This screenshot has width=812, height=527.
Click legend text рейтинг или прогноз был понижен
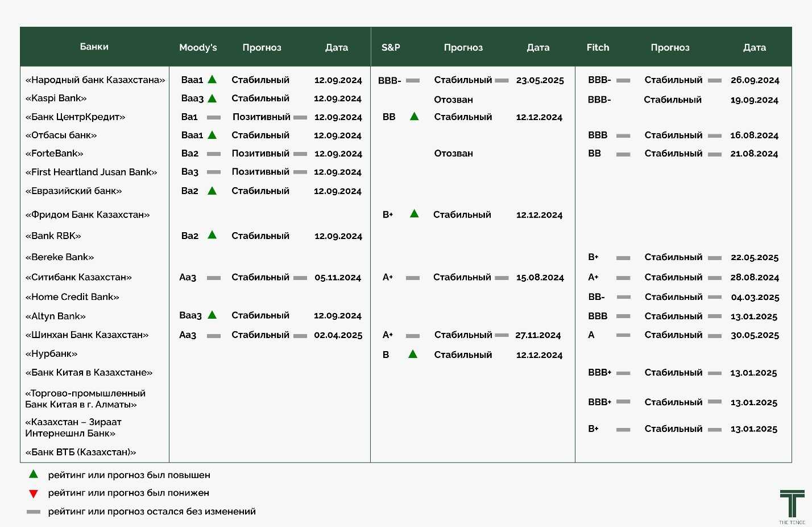pos(129,493)
